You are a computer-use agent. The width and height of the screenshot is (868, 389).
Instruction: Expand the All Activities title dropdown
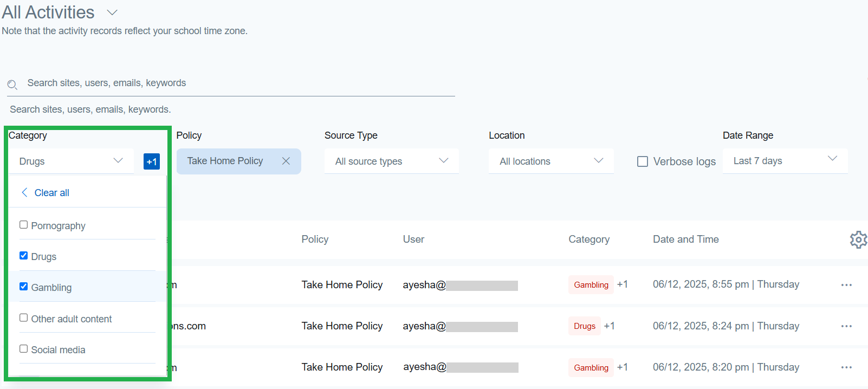[x=112, y=12]
